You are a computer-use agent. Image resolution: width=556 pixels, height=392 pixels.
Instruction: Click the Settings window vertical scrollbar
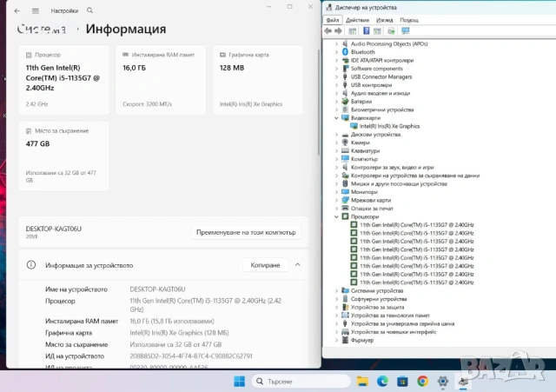point(319,103)
